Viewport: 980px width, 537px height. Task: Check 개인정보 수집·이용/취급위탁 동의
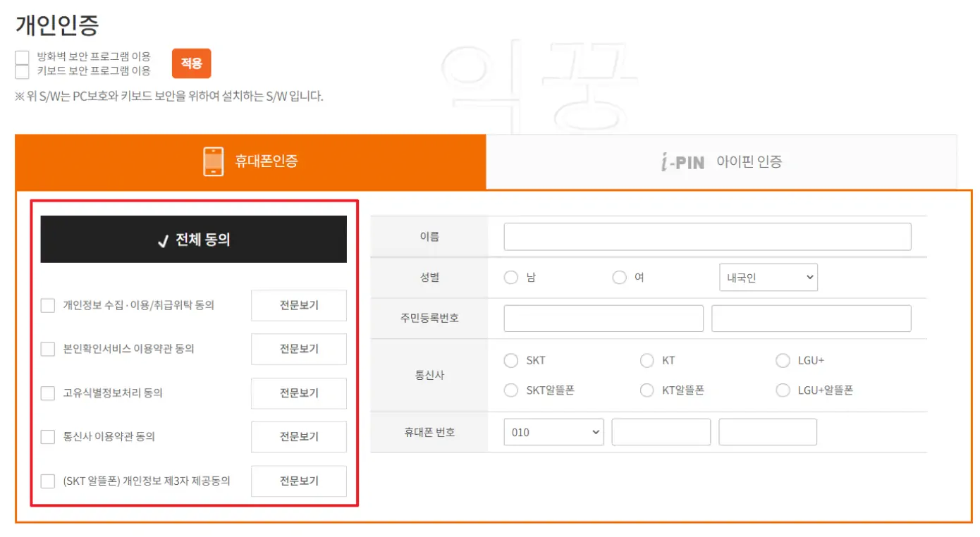[48, 305]
